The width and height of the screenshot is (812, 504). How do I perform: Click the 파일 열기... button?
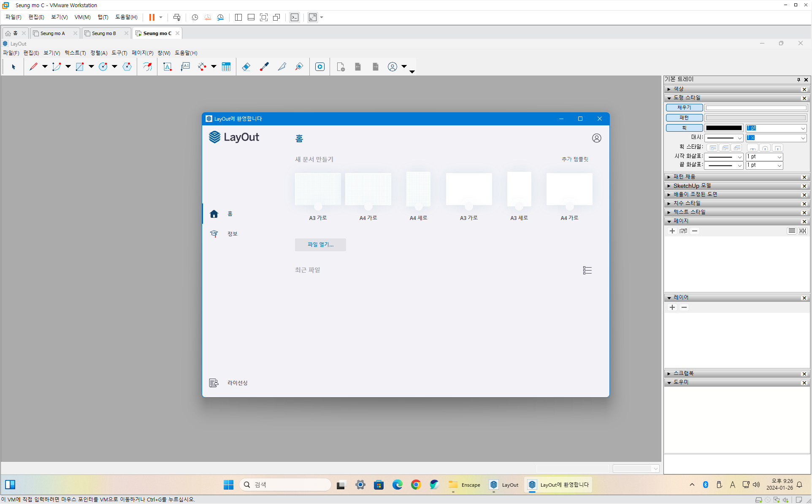point(320,245)
